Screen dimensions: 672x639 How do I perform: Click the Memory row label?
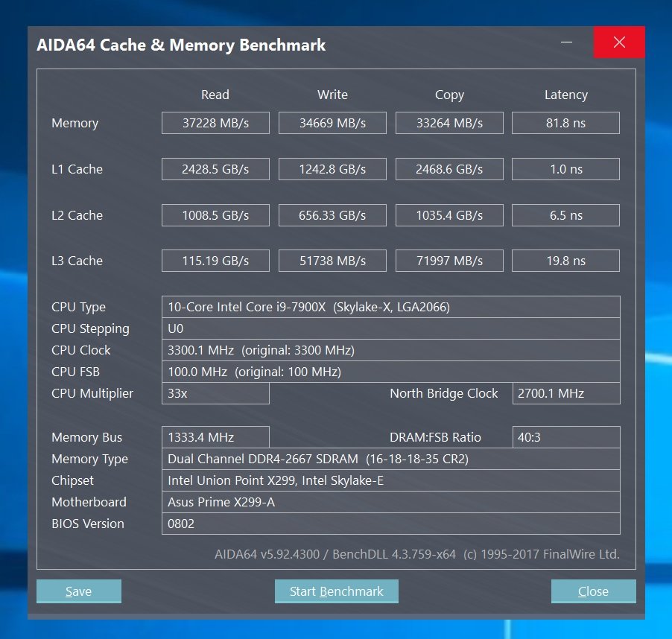pyautogui.click(x=75, y=124)
